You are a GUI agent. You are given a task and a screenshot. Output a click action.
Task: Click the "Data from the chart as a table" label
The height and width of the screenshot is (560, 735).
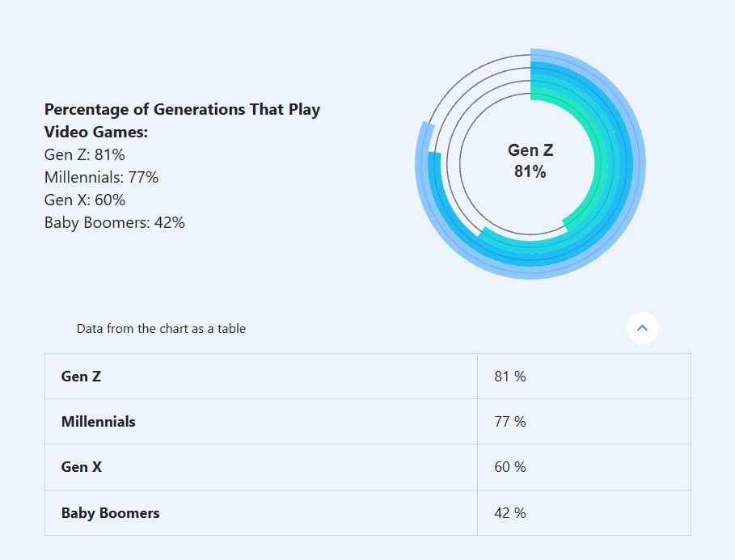pyautogui.click(x=160, y=329)
